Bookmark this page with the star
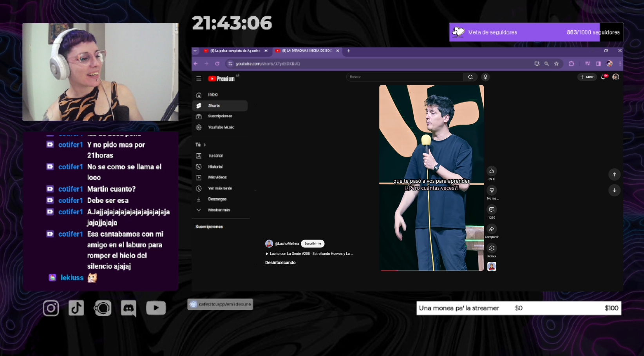Viewport: 644px width, 356px height. click(x=556, y=64)
